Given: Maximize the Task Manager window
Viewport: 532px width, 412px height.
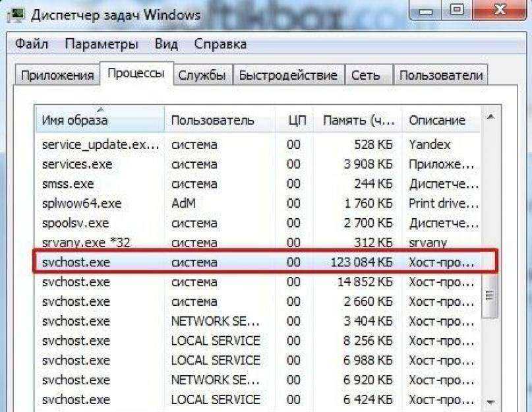Looking at the screenshot, I should 457,9.
